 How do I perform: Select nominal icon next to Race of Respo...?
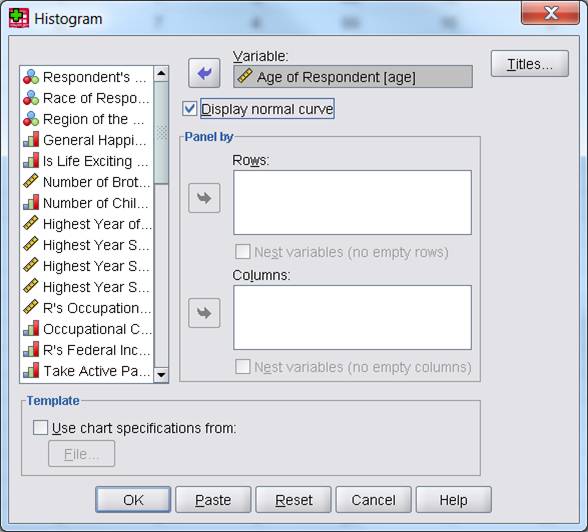pos(31,98)
